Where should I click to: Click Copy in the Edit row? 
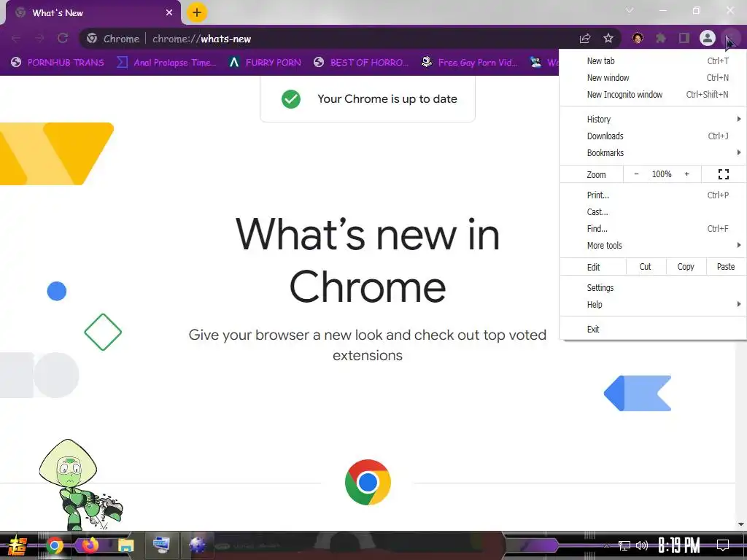coord(686,267)
